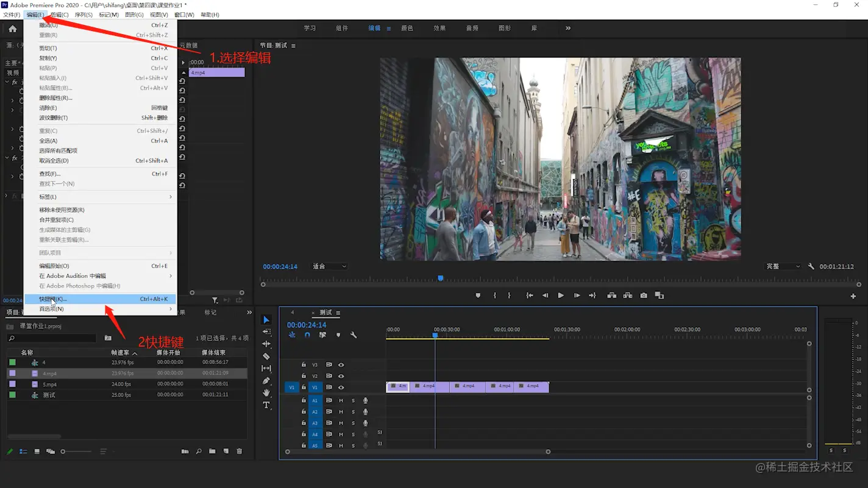This screenshot has width=868, height=488.
Task: Select the Type (T) tool
Action: click(266, 405)
